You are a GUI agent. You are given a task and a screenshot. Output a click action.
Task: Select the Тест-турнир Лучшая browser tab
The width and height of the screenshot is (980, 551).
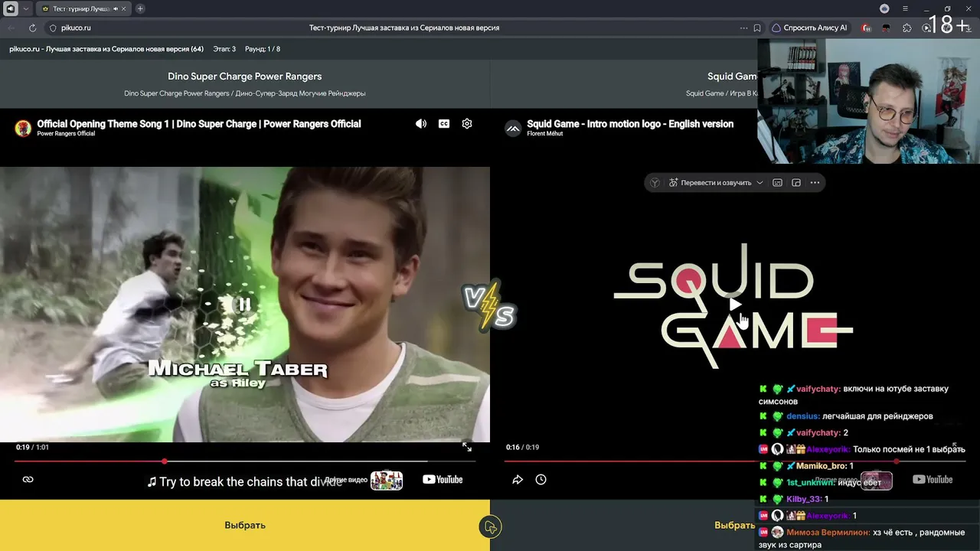(83, 8)
